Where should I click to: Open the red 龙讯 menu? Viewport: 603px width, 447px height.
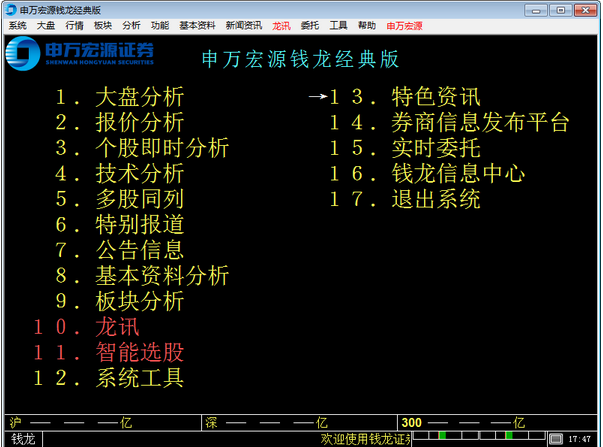[281, 26]
